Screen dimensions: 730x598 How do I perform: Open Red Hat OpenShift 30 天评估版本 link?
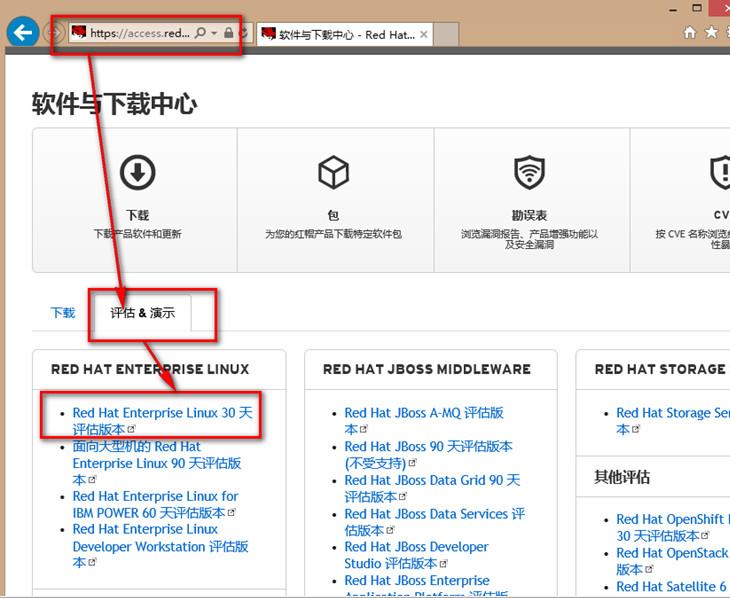tap(673, 528)
